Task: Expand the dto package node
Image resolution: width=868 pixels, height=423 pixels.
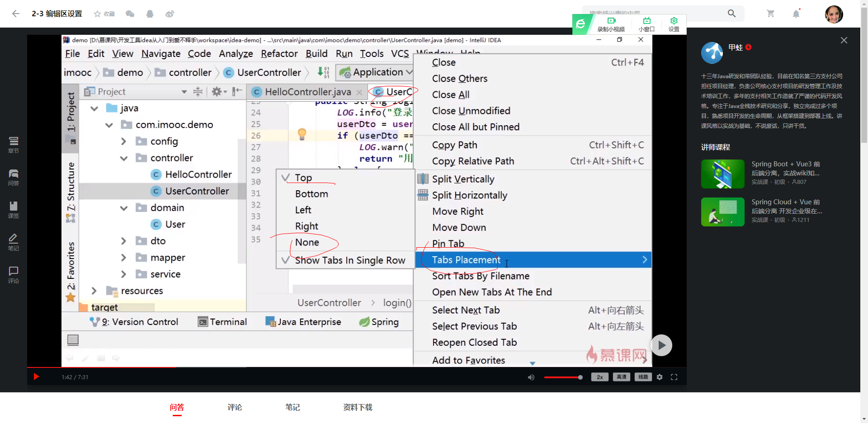Action: 123,241
